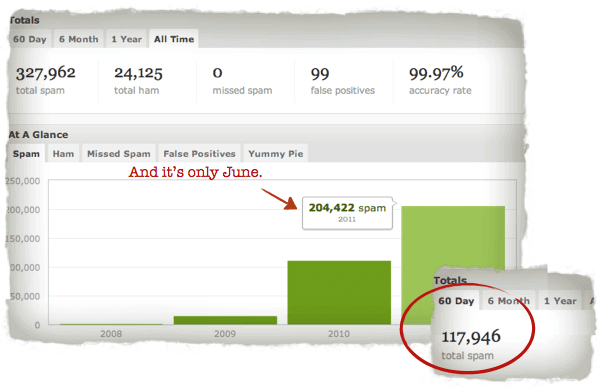Click the 0 missed spam figure
600x388 pixels.
pos(217,73)
